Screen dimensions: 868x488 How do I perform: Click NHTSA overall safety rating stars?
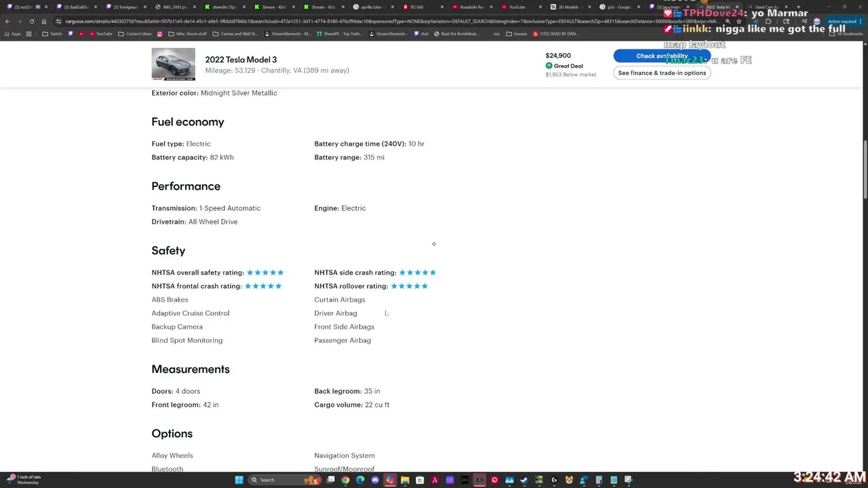[265, 272]
